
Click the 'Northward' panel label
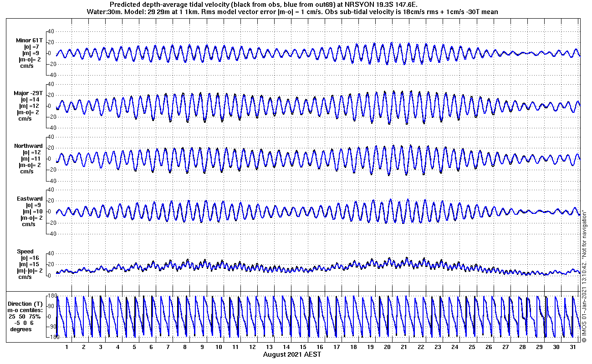(28, 146)
